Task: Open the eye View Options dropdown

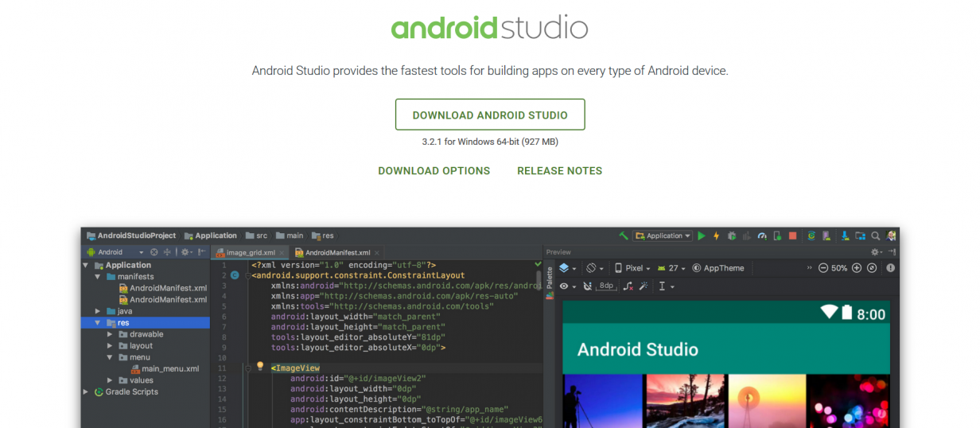Action: point(568,286)
